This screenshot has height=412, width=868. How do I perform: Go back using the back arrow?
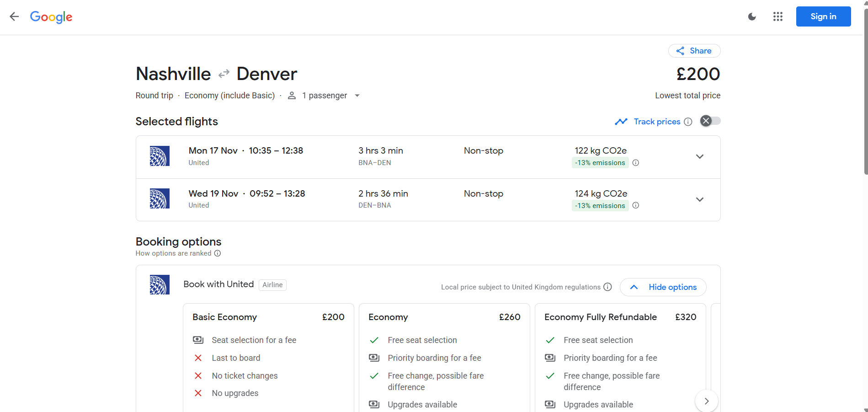[14, 17]
